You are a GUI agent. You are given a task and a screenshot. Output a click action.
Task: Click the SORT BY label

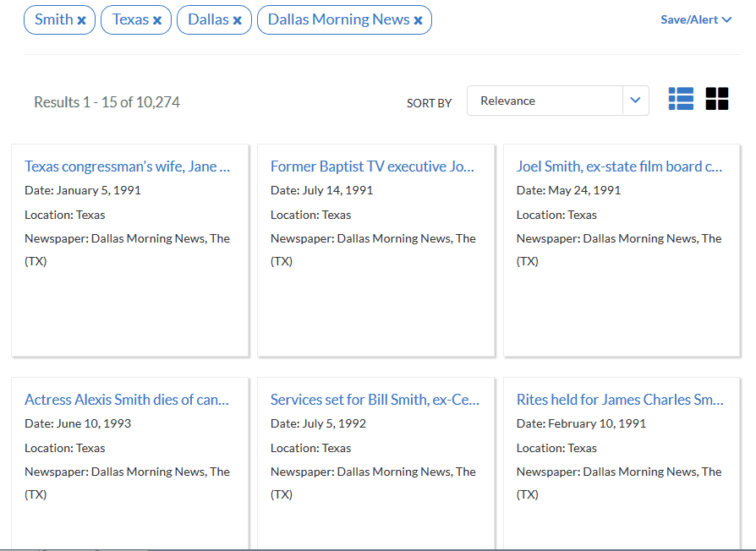tap(429, 103)
